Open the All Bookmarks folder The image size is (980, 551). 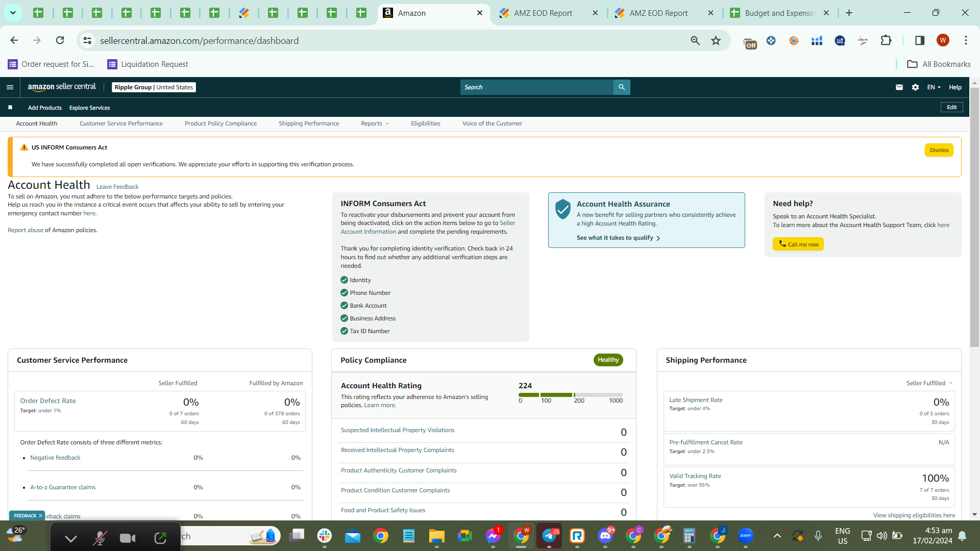939,64
